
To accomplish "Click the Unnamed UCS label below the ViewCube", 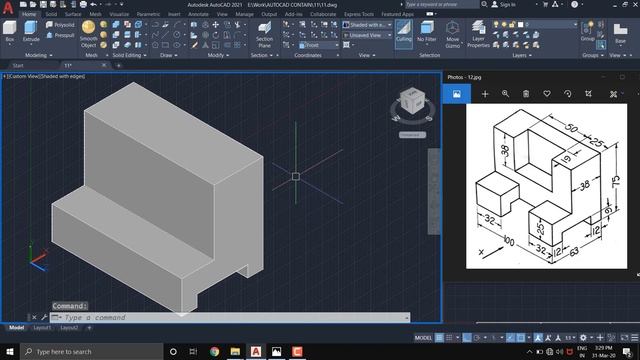I will tap(412, 135).
